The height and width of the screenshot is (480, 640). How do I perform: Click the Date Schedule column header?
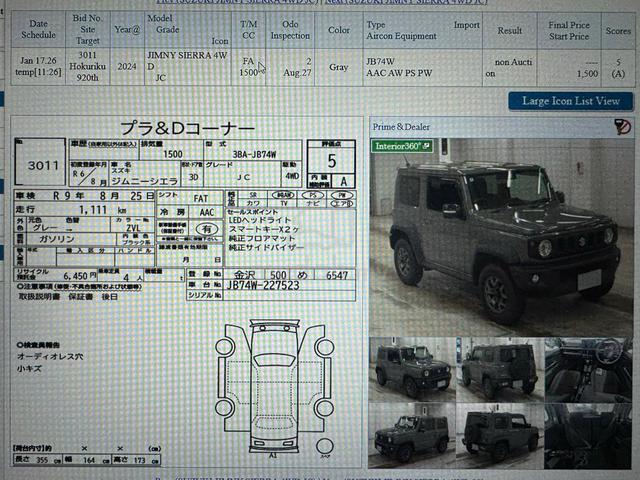click(x=38, y=29)
